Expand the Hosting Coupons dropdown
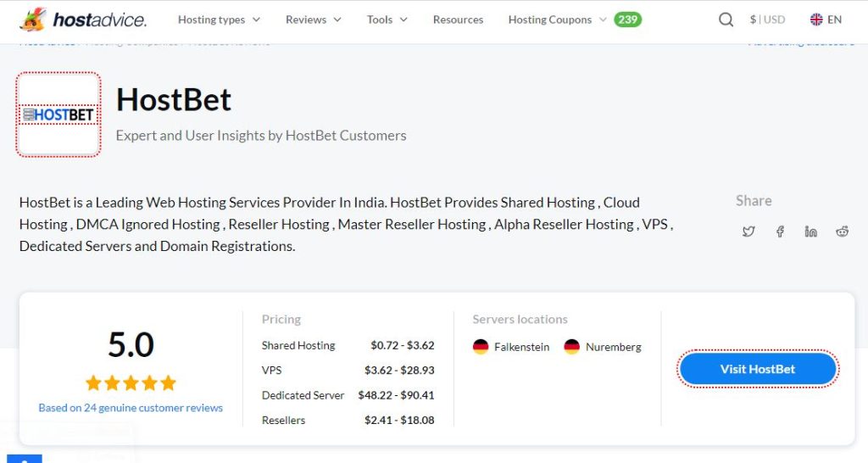Screen dimensions: 868x463 point(557,20)
